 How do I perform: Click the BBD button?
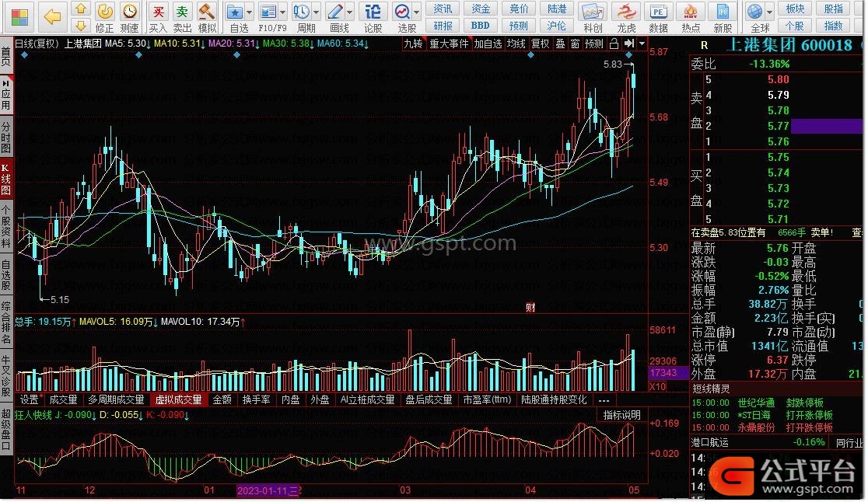click(481, 26)
